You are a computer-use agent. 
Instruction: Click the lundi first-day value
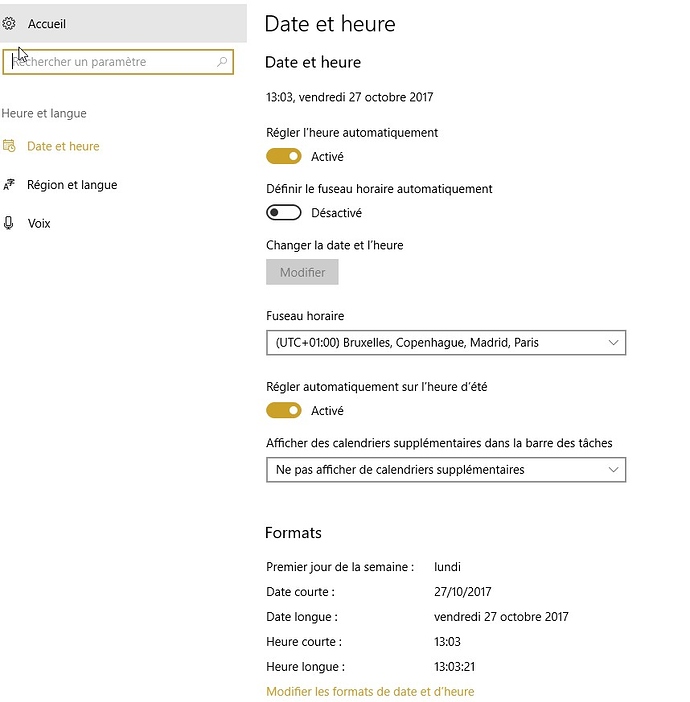447,567
